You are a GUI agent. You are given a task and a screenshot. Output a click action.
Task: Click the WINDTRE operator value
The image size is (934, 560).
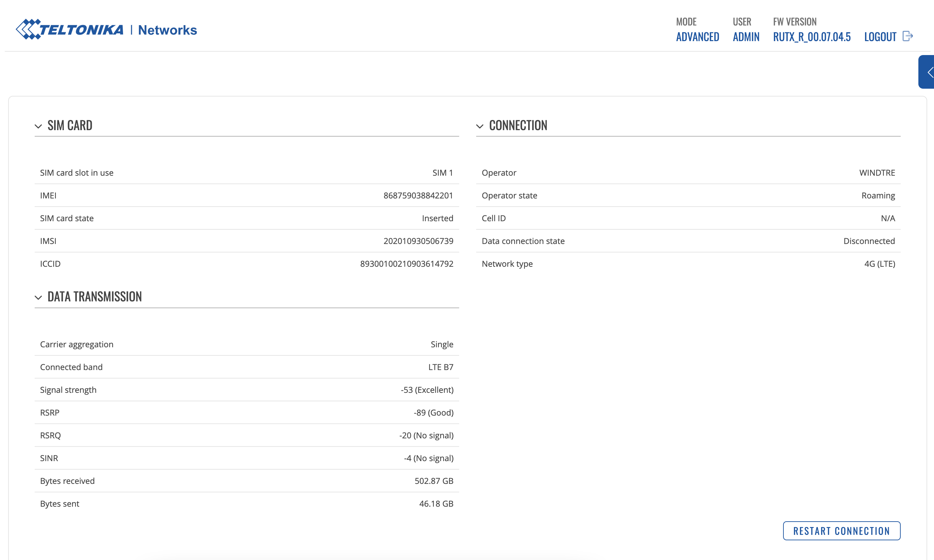tap(877, 173)
